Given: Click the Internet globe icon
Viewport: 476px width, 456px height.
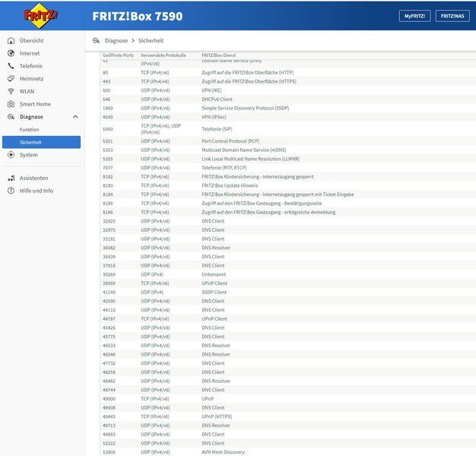Looking at the screenshot, I should pos(11,53).
